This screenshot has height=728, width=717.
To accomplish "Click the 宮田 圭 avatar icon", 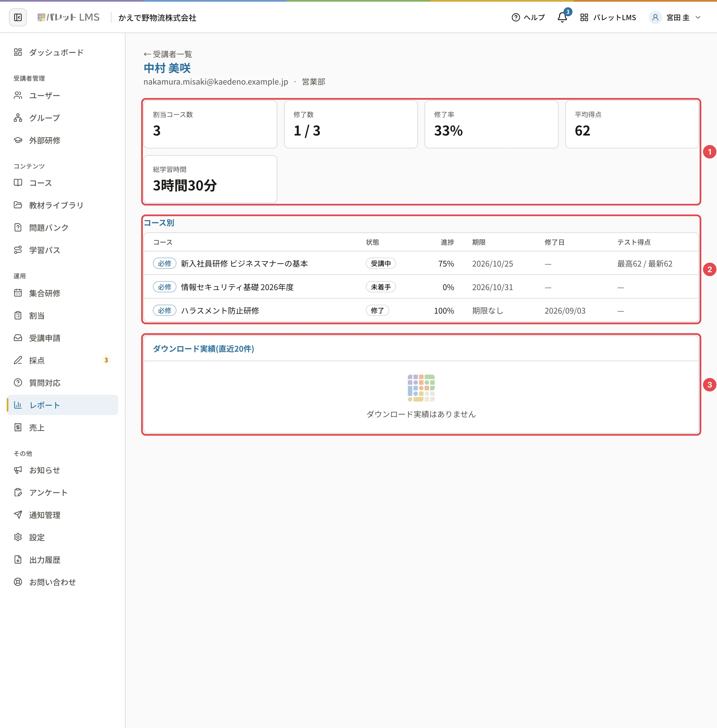I will (x=655, y=17).
